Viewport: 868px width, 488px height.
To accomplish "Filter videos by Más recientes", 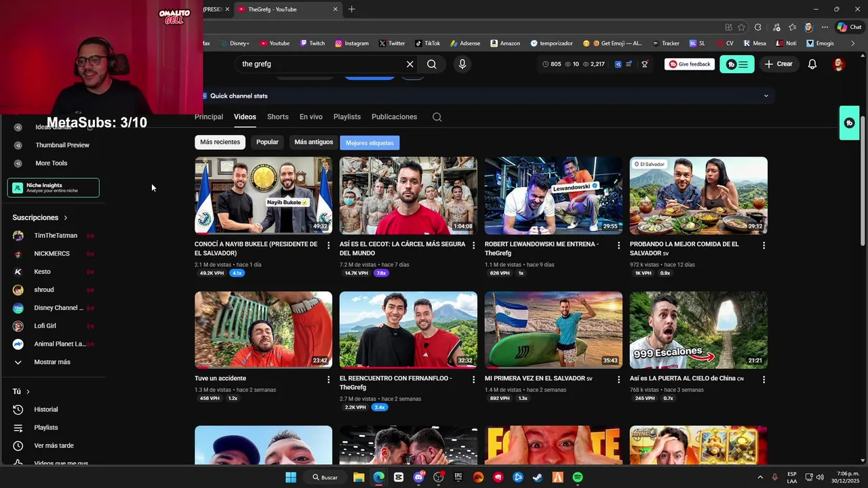I will tap(220, 142).
